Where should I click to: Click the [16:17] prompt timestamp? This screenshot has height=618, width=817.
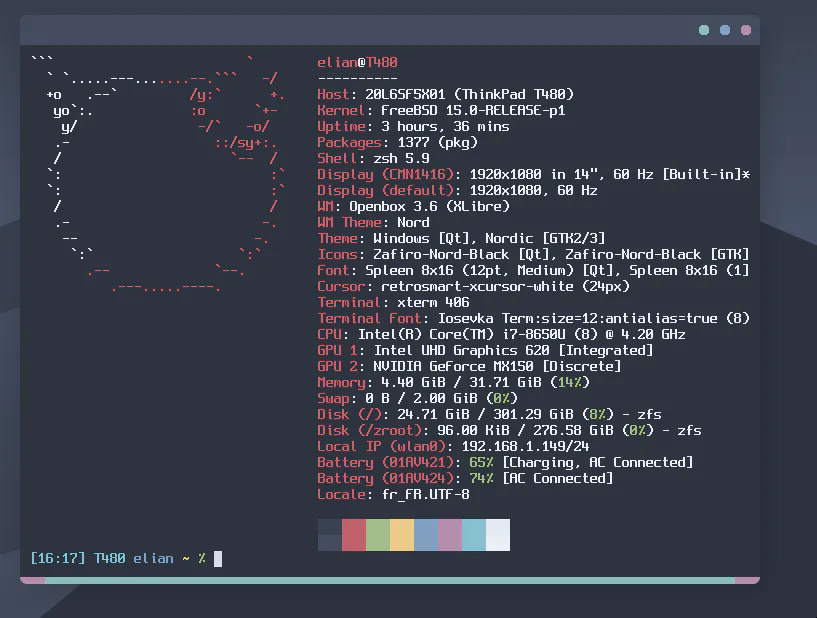(x=58, y=559)
